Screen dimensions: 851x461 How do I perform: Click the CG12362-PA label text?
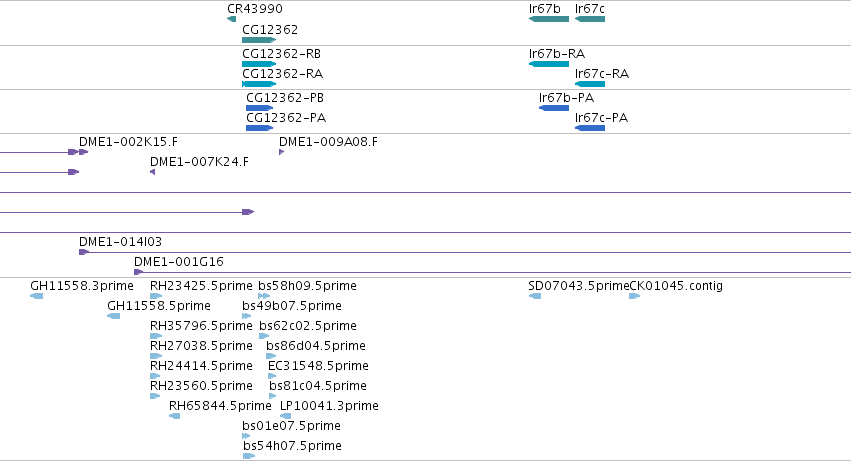tap(286, 118)
